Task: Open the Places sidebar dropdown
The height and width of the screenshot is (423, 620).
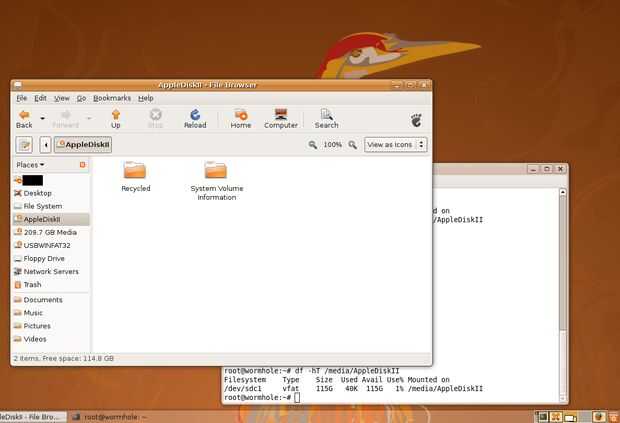Action: click(30, 165)
